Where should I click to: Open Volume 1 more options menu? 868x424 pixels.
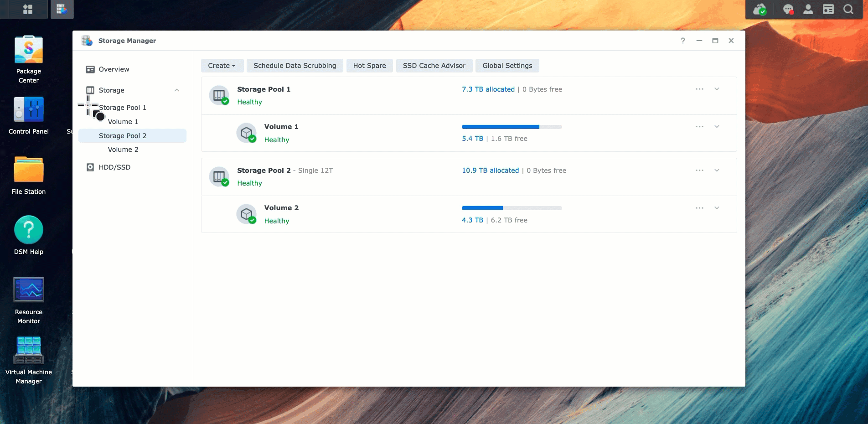point(700,126)
